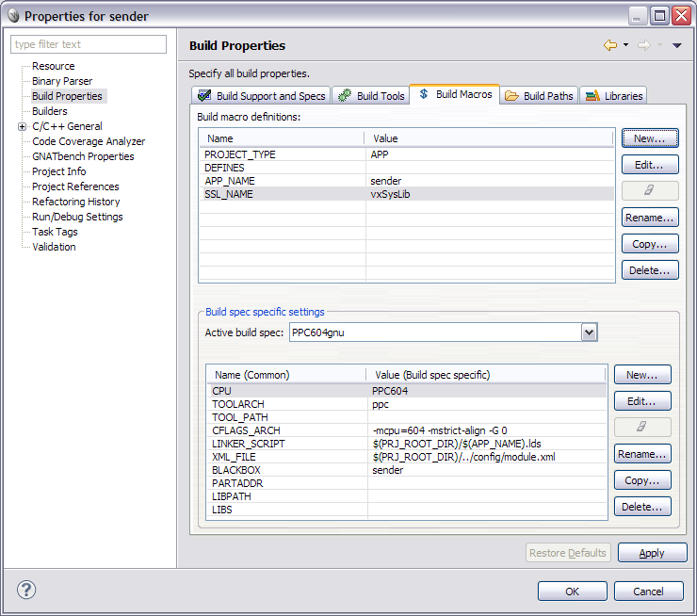697x616 pixels.
Task: Select the BLACKBOX build spec row
Action: click(407, 470)
